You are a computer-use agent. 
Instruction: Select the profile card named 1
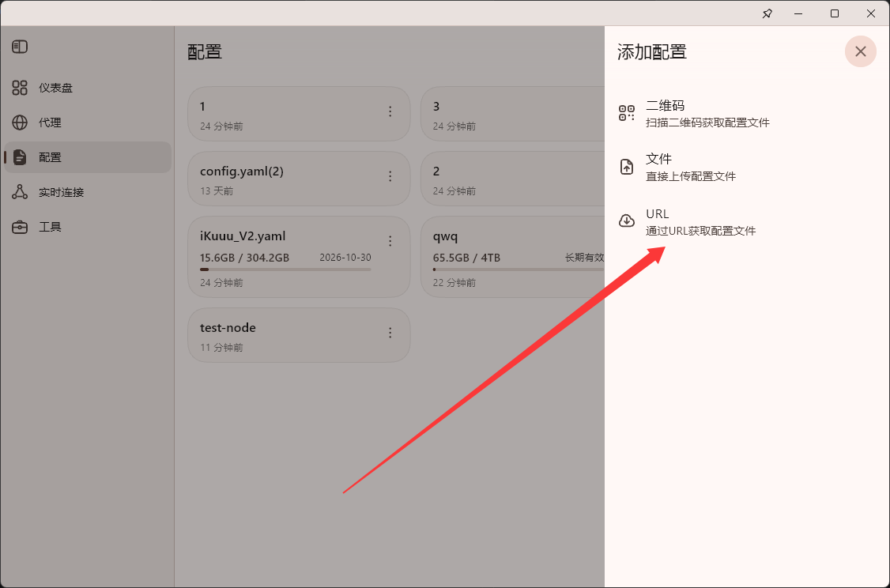tap(299, 114)
